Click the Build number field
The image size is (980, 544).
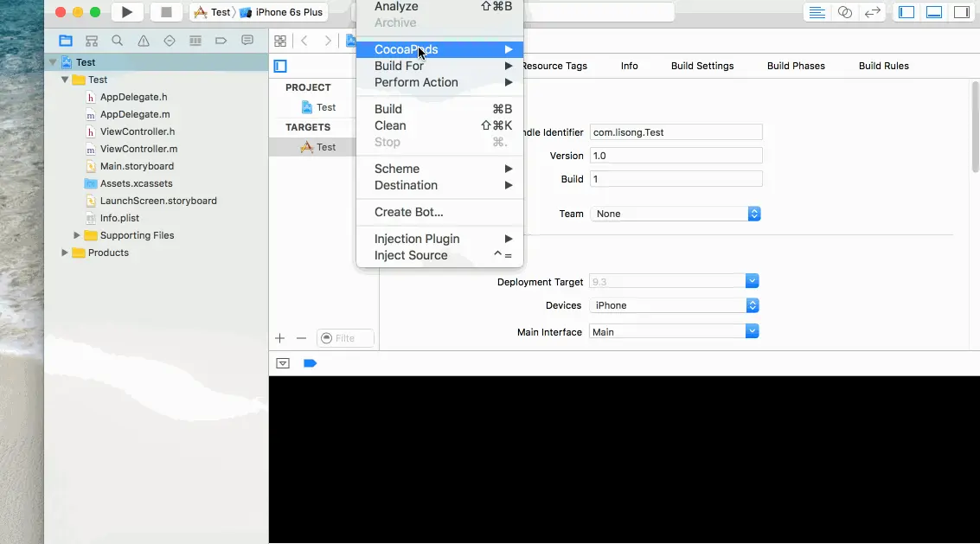click(676, 179)
